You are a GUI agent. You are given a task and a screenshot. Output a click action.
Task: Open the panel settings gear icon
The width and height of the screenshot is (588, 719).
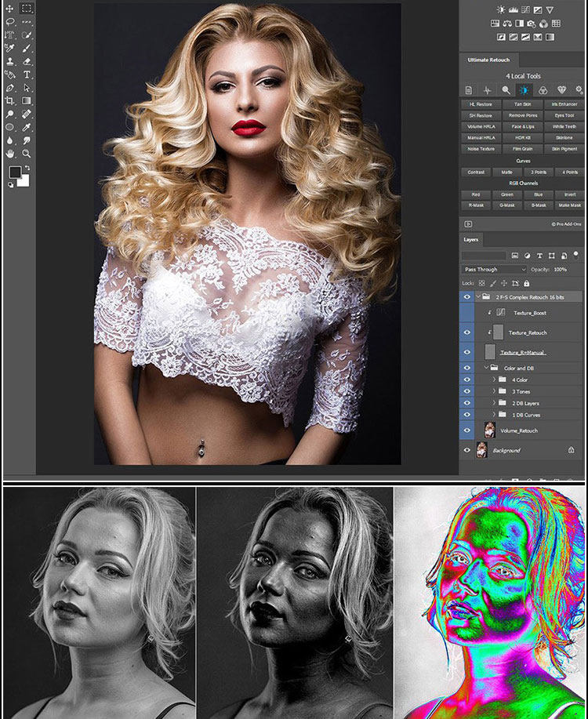(x=579, y=90)
